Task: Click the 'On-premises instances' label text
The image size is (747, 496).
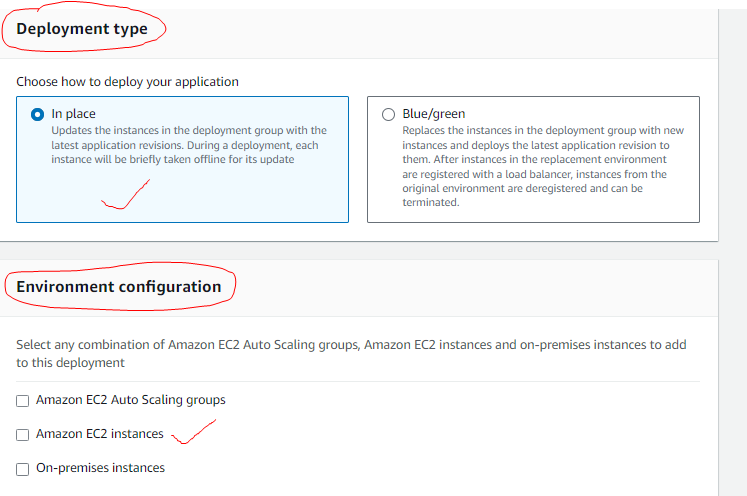Action: coord(101,468)
